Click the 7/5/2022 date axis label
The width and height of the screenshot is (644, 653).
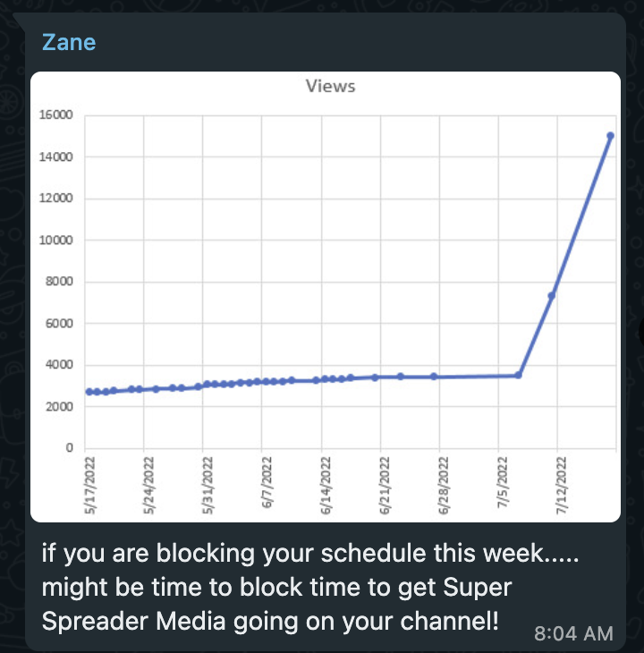point(502,482)
